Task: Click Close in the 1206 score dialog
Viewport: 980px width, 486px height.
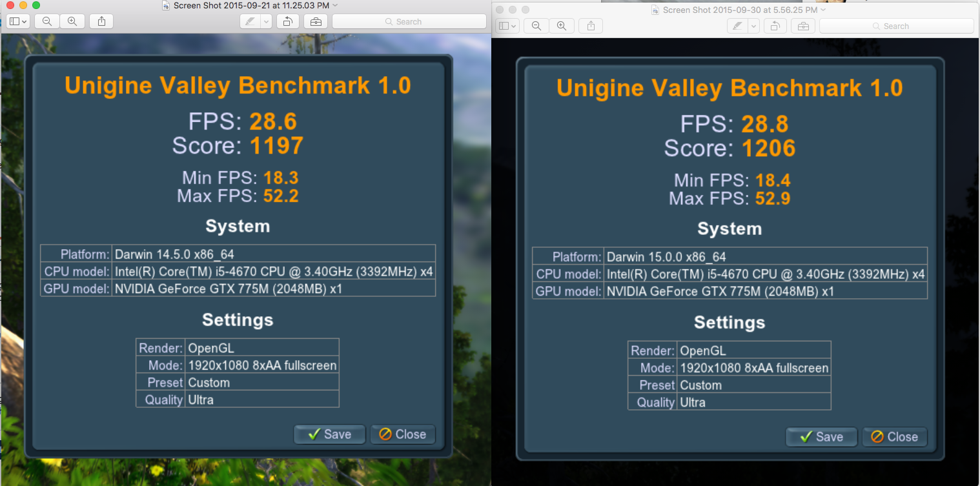Action: click(x=895, y=437)
